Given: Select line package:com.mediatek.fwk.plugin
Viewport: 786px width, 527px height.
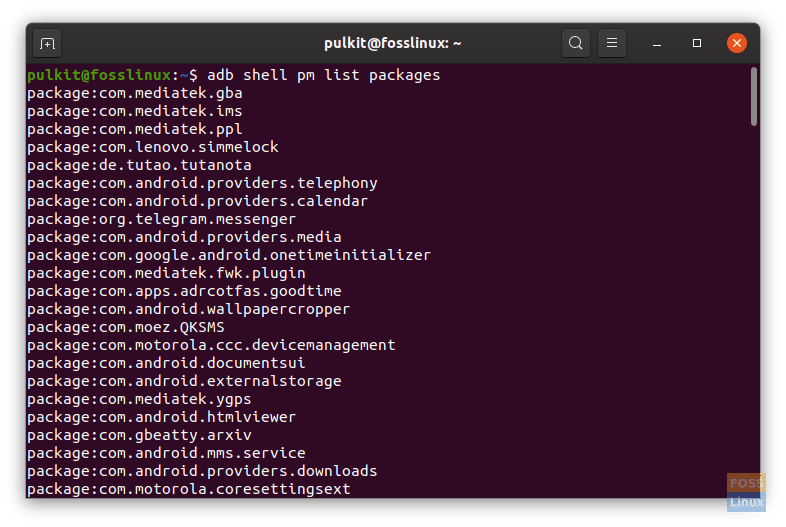Looking at the screenshot, I should point(166,273).
